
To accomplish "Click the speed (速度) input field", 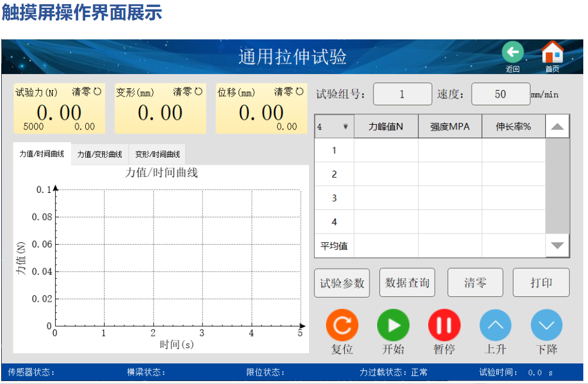I will point(500,94).
